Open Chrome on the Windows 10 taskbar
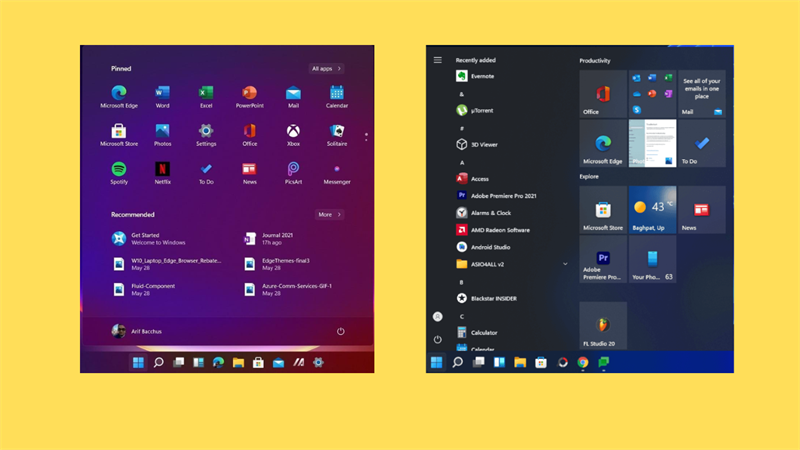 [x=583, y=362]
